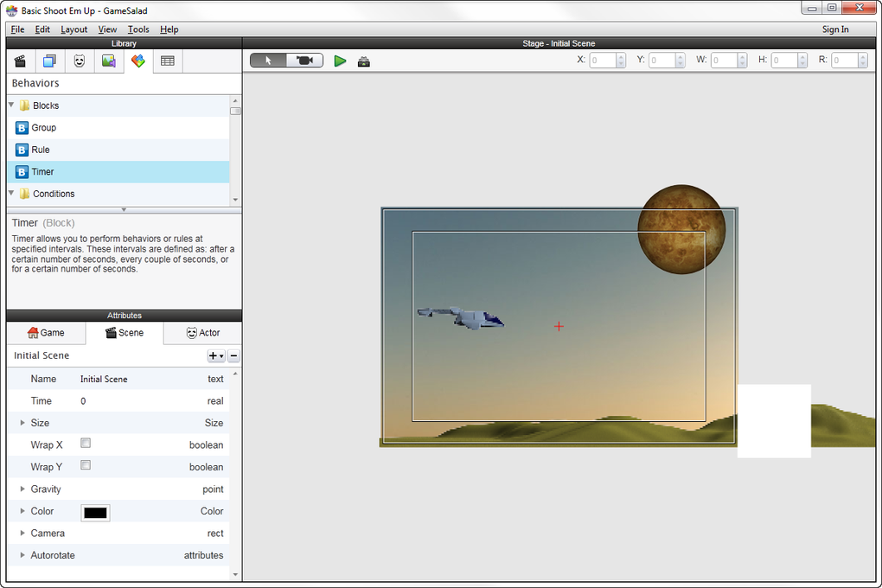The height and width of the screenshot is (588, 882).
Task: Switch to camera edit mode icon
Action: tap(304, 61)
